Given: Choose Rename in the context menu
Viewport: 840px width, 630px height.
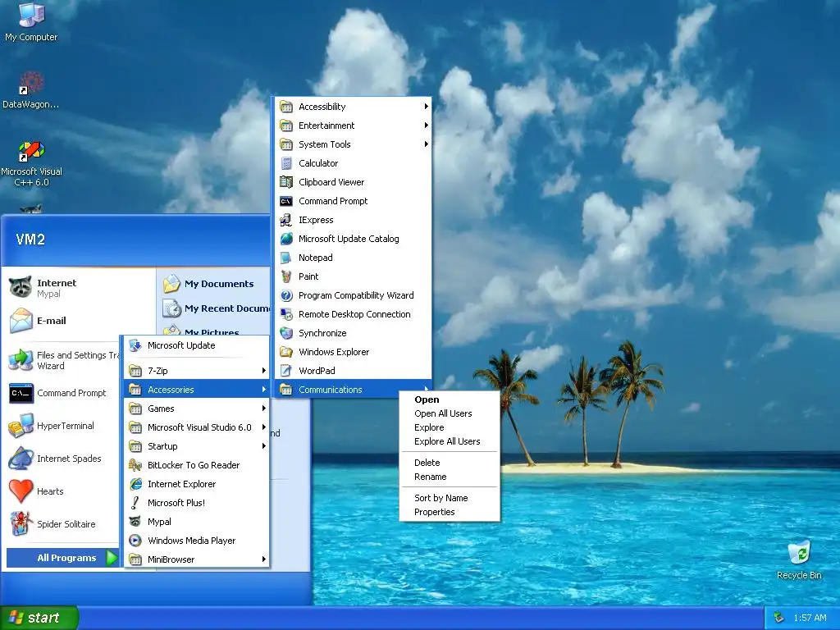Looking at the screenshot, I should [449, 477].
